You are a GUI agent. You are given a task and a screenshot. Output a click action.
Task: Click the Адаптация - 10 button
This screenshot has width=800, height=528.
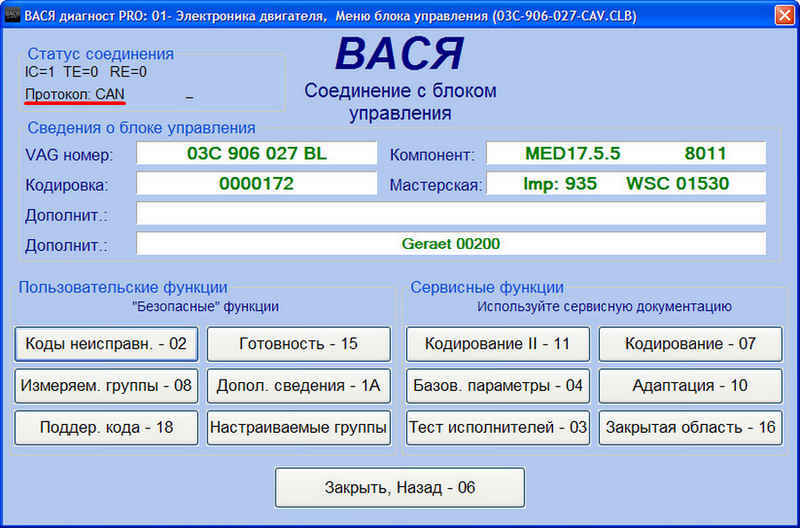[690, 386]
